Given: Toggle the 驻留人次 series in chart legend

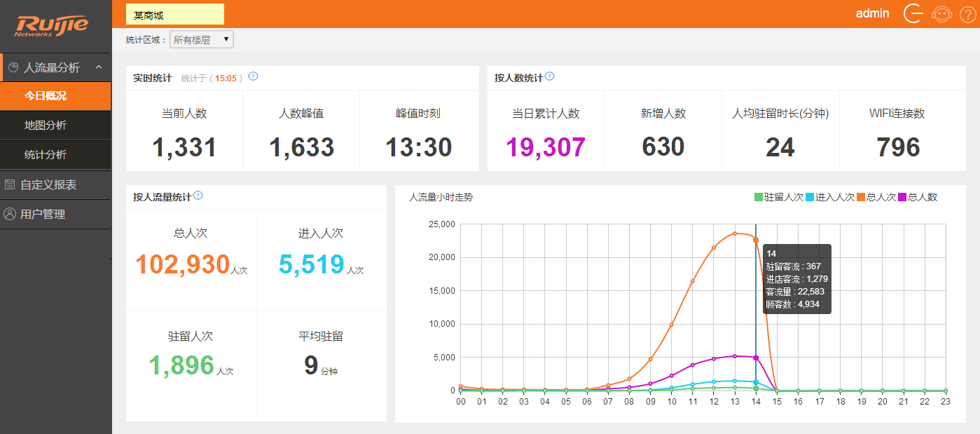Looking at the screenshot, I should pyautogui.click(x=778, y=198).
